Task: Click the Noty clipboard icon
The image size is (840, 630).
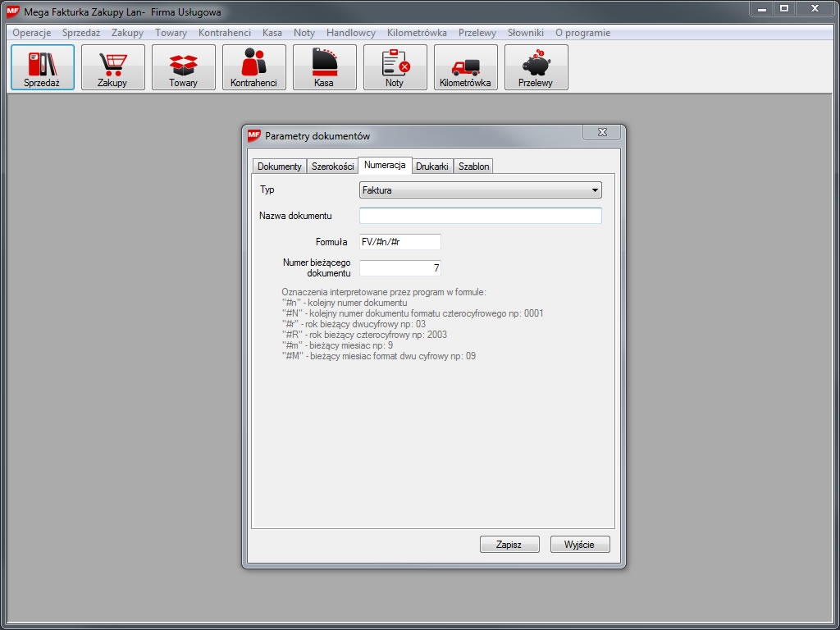Action: coord(395,67)
